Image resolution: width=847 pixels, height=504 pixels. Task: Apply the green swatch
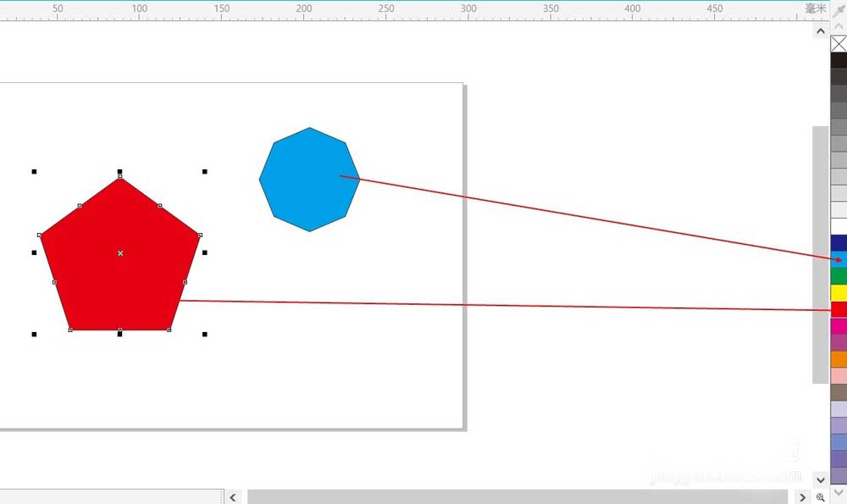[x=839, y=276]
